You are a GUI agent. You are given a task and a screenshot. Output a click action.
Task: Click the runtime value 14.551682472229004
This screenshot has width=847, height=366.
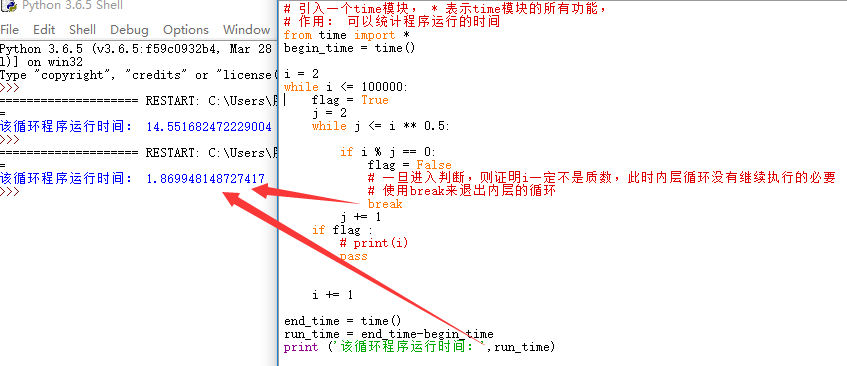click(209, 126)
